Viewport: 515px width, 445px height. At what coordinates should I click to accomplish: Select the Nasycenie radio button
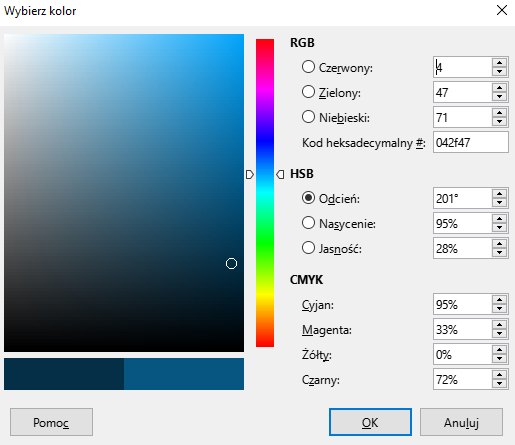(x=308, y=223)
